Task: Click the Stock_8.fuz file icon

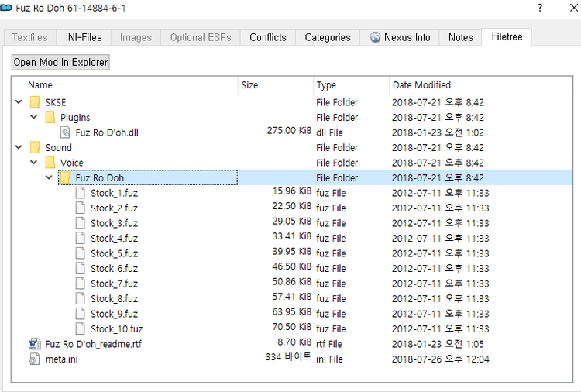Action: pyautogui.click(x=81, y=298)
